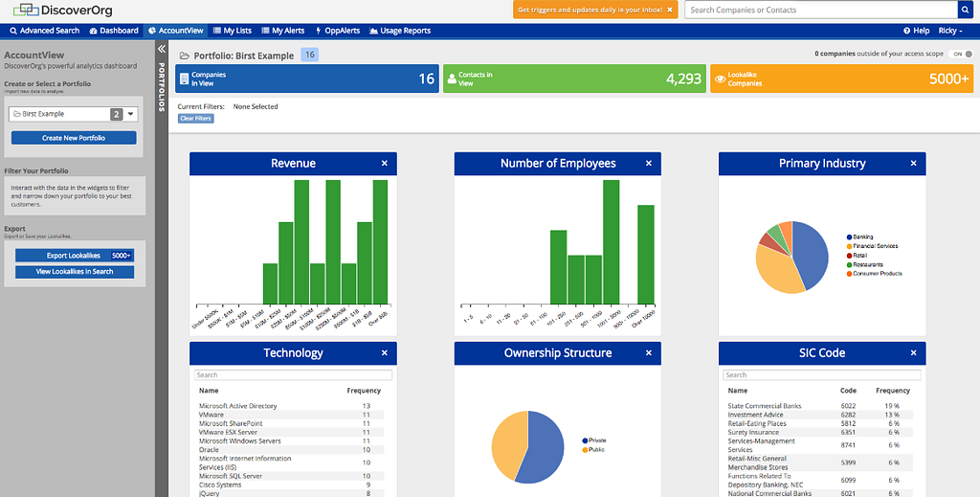Click the portfolio count badge 16

tap(309, 55)
